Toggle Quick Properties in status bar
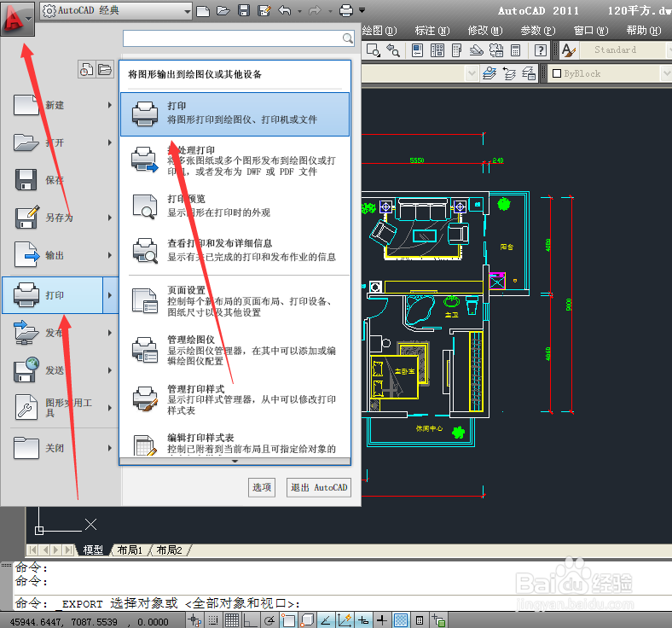Screen dimensions: 672x628 pyautogui.click(x=420, y=619)
